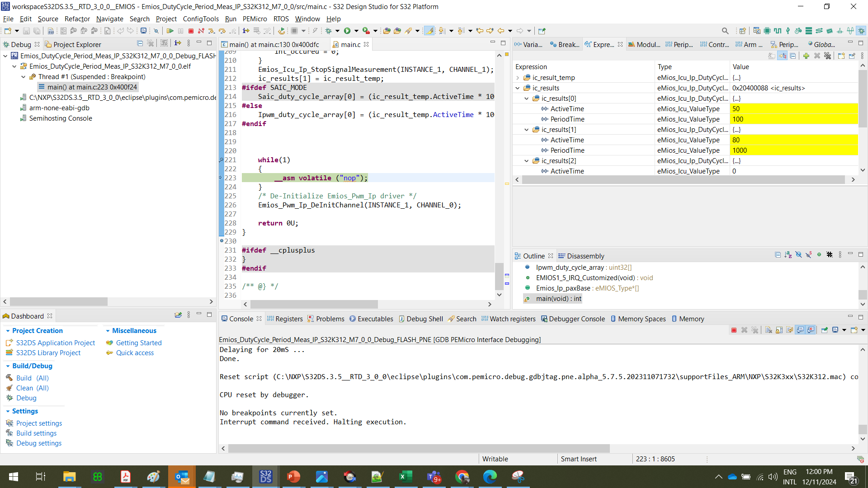Open the Getting Started link
The height and width of the screenshot is (488, 868).
[x=139, y=343]
